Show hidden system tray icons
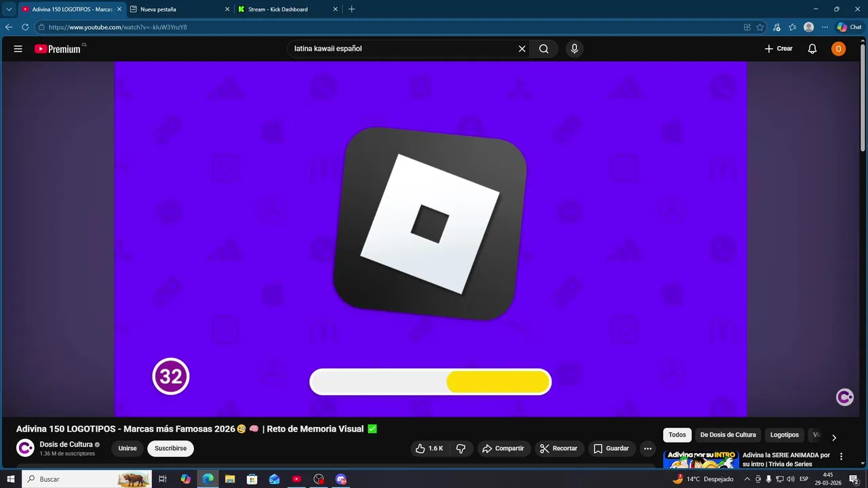Screen dimensions: 868x488 coord(747,479)
